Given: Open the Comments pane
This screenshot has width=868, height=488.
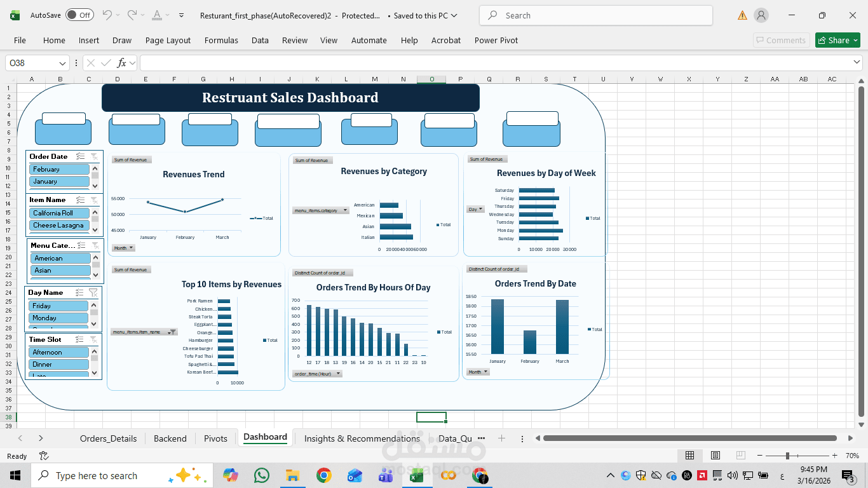Looking at the screenshot, I should (x=781, y=39).
